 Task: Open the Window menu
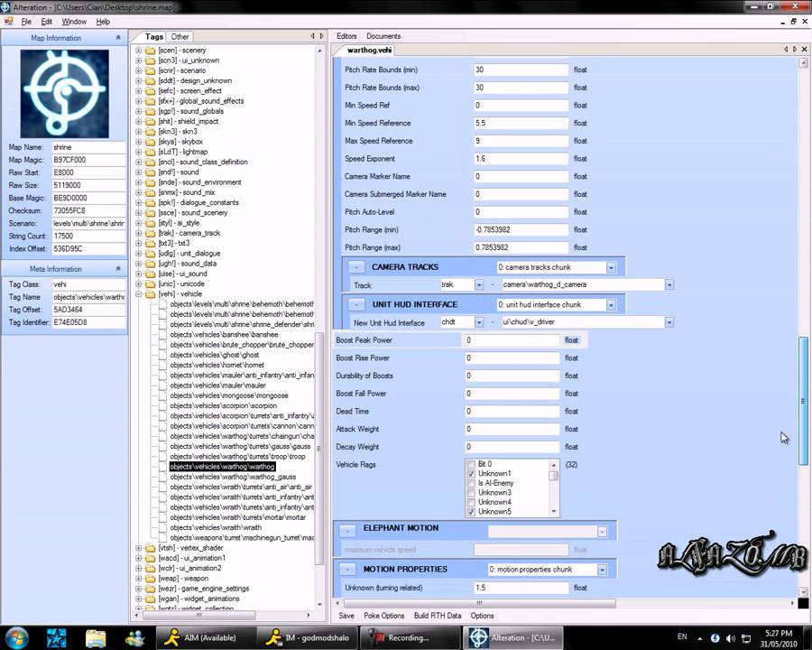pyautogui.click(x=74, y=22)
